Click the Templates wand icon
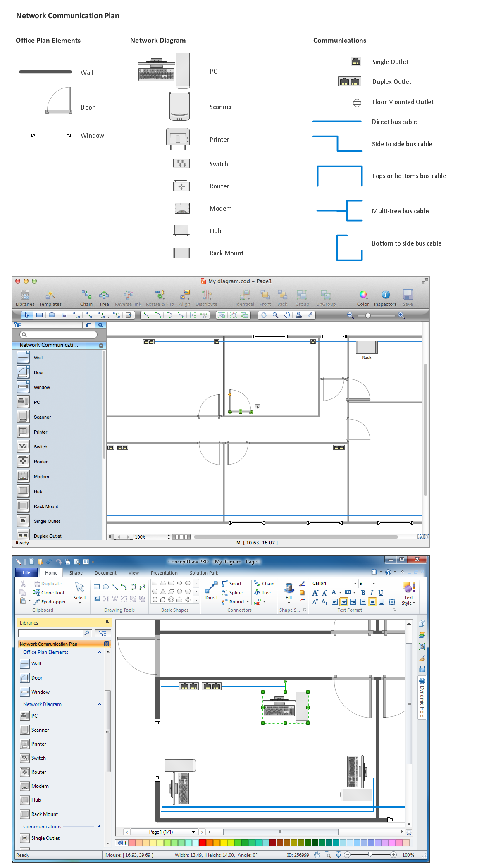The image size is (496, 868). (50, 295)
